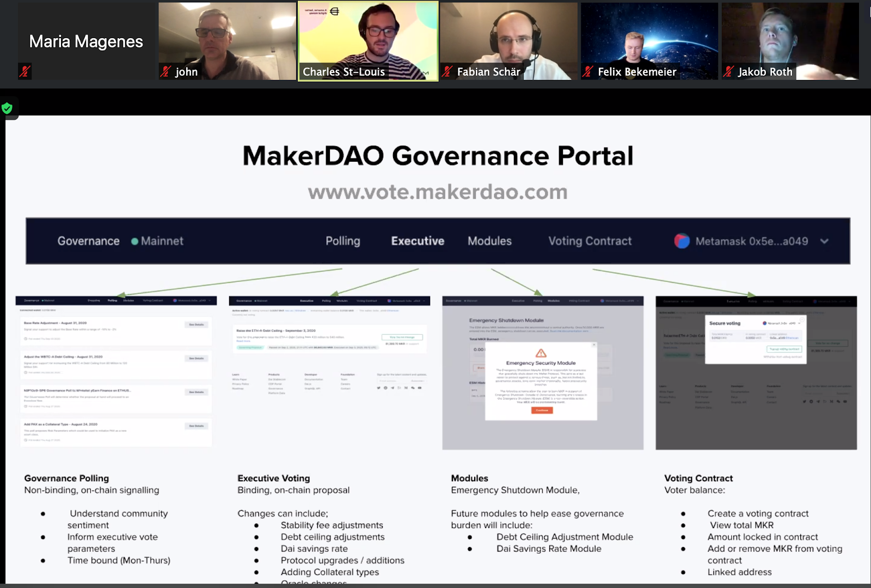
Task: Click 'Stability fee adjustments' bullet
Action: click(x=332, y=525)
